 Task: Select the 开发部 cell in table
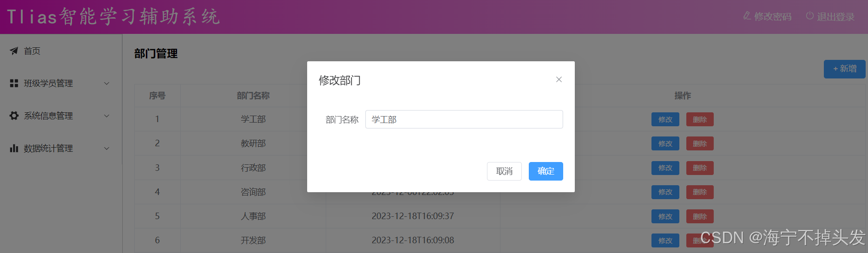pyautogui.click(x=253, y=240)
